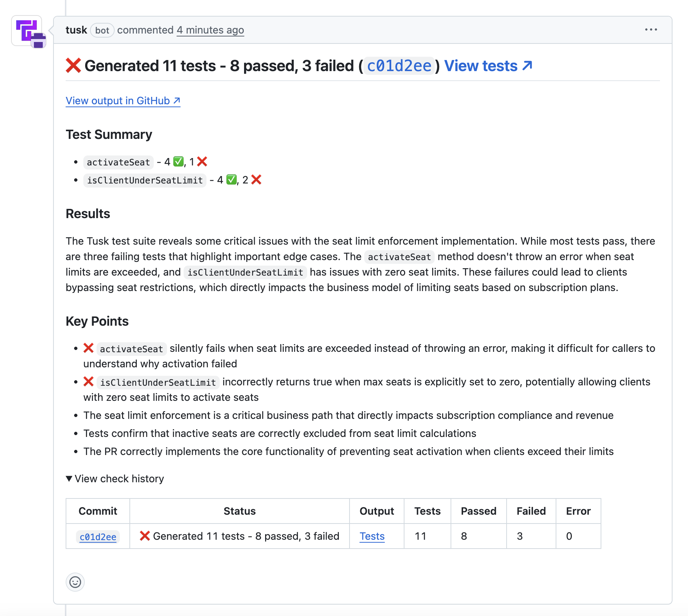This screenshot has height=616, width=688.
Task: Click the tusk author name
Action: (x=76, y=30)
